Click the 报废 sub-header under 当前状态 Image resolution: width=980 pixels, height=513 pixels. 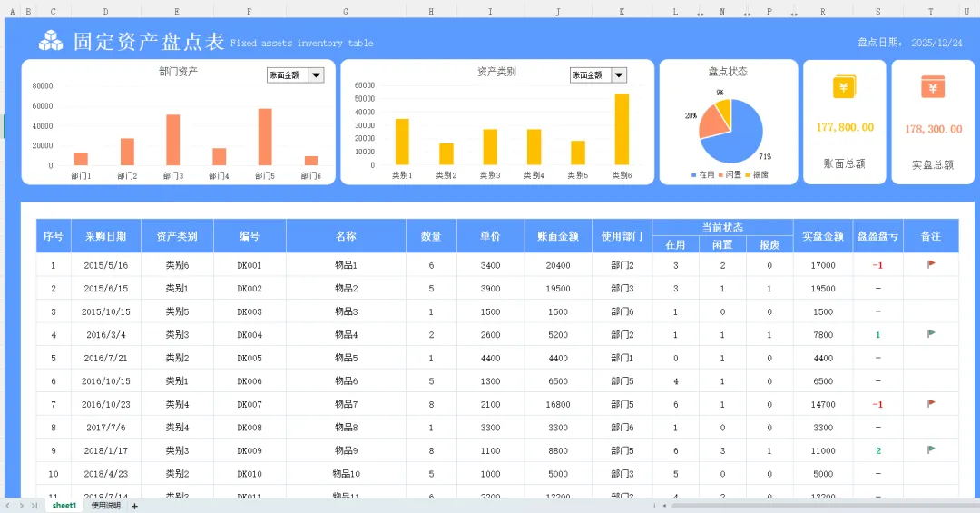click(x=769, y=244)
